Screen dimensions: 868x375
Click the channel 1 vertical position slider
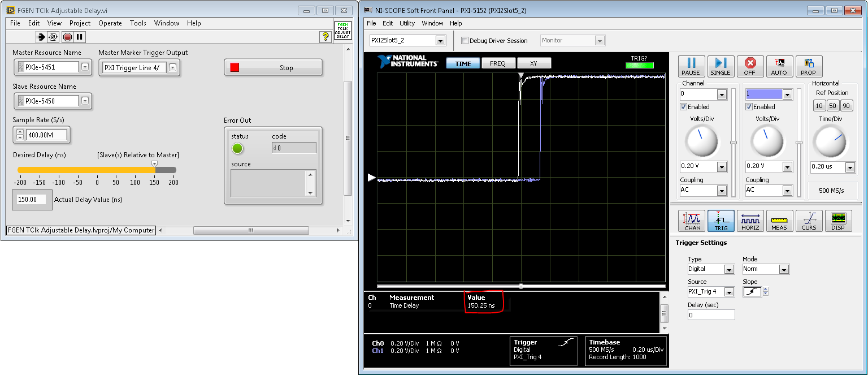[799, 143]
